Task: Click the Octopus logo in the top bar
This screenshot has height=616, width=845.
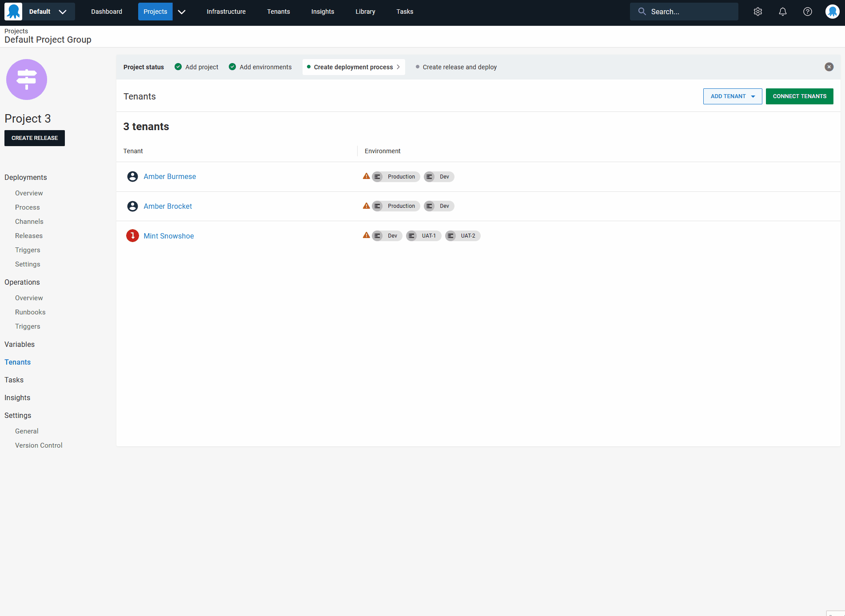Action: tap(13, 12)
